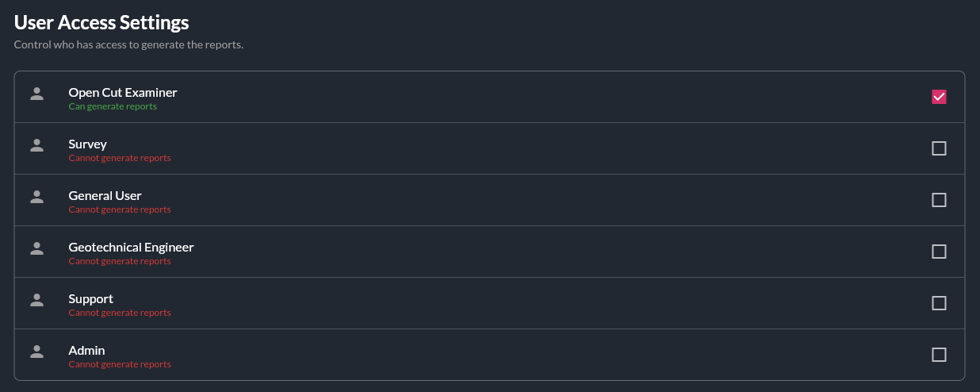Click the person icon next to Survey
The width and height of the screenshot is (980, 392).
(x=36, y=145)
